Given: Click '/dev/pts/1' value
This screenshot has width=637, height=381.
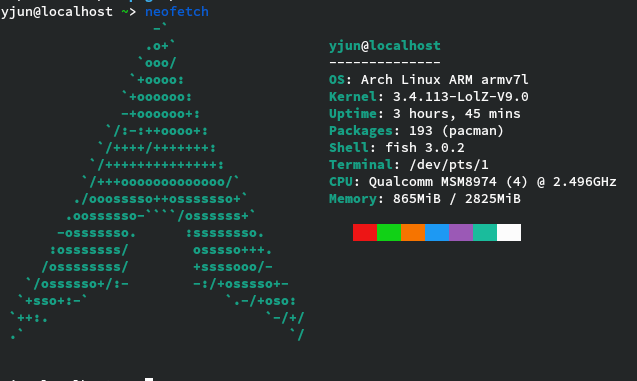Looking at the screenshot, I should point(448,165).
